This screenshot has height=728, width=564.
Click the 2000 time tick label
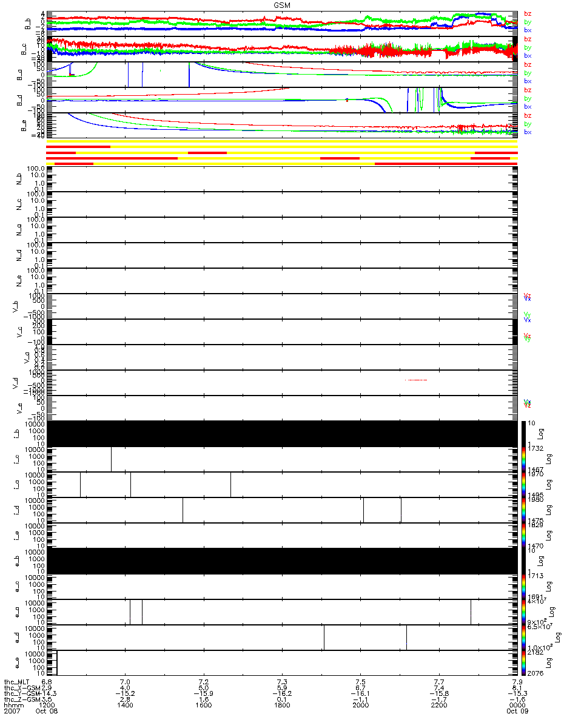coord(361,706)
